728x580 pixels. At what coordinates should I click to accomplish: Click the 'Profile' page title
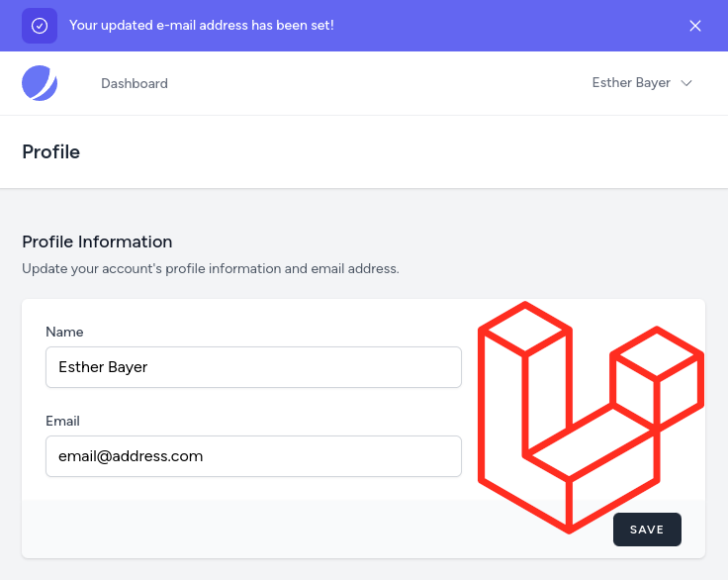click(51, 152)
